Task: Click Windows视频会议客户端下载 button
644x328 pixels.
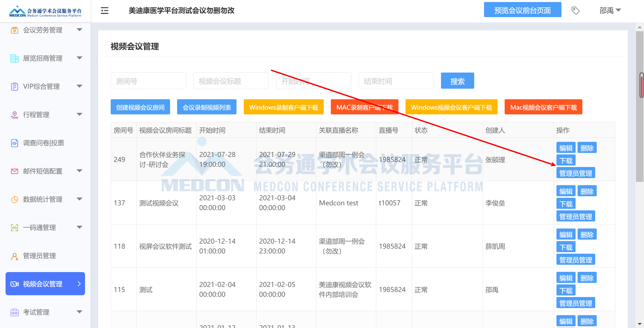Action: pos(452,107)
